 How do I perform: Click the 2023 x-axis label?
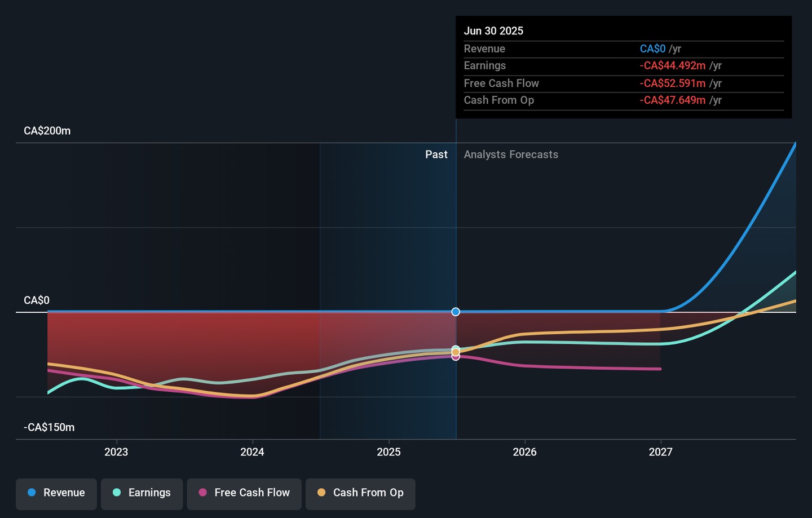point(116,452)
